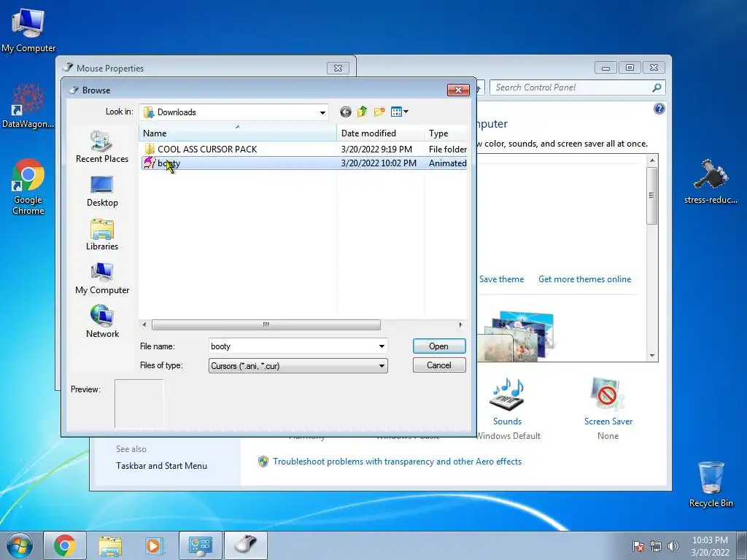Minimize the Control Panel window

(605, 68)
